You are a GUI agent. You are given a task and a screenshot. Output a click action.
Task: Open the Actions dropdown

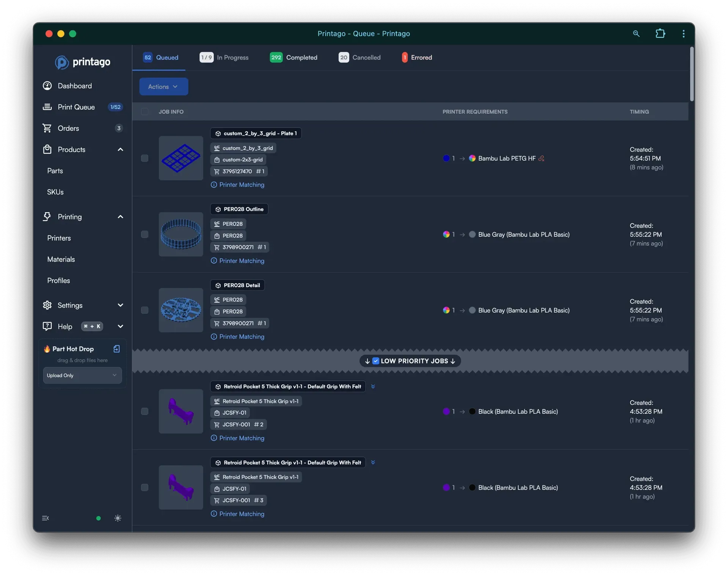click(163, 86)
